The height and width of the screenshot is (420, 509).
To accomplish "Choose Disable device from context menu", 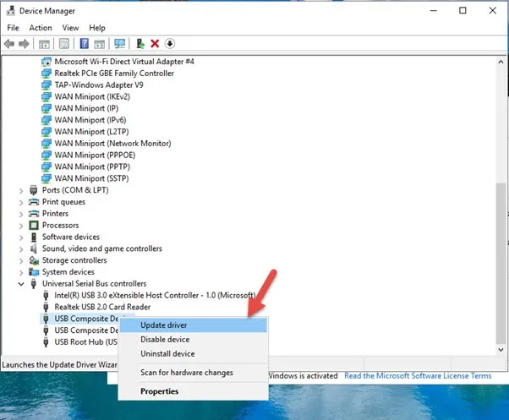I will (x=194, y=340).
